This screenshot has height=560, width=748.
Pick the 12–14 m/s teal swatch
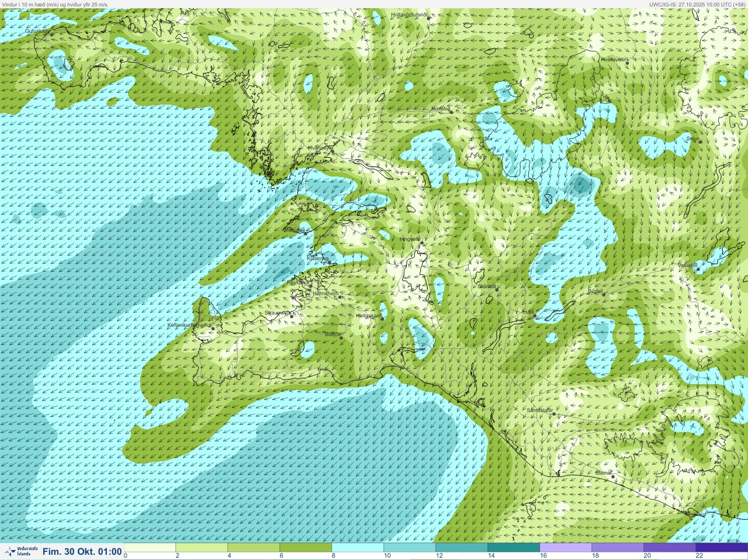[x=462, y=548]
